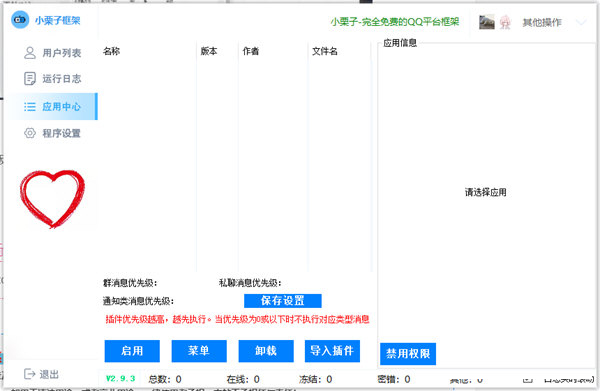
Task: Click the person icon beside 用户列表
Action: [30, 53]
